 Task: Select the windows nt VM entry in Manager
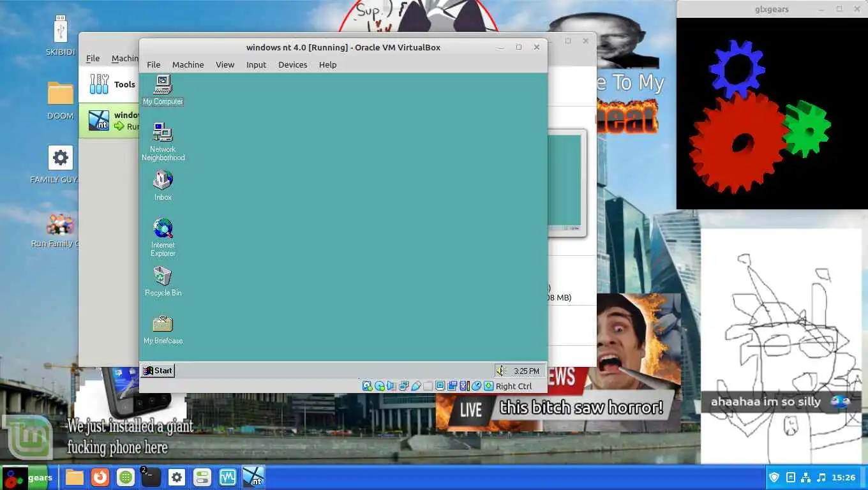(x=109, y=121)
